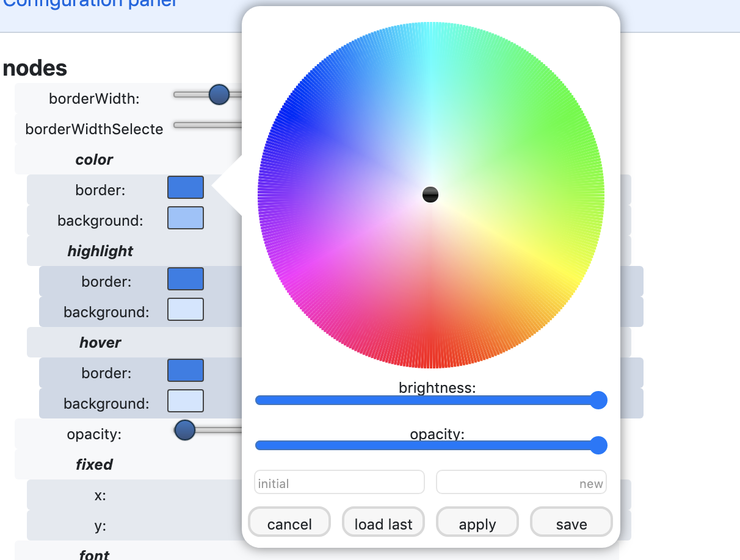Save the chosen color

[x=571, y=522]
